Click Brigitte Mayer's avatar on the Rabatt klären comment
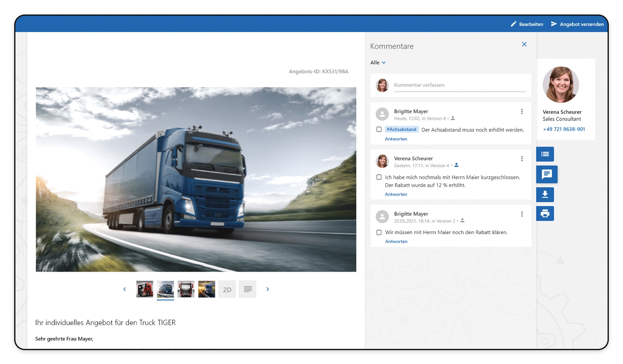 click(382, 217)
